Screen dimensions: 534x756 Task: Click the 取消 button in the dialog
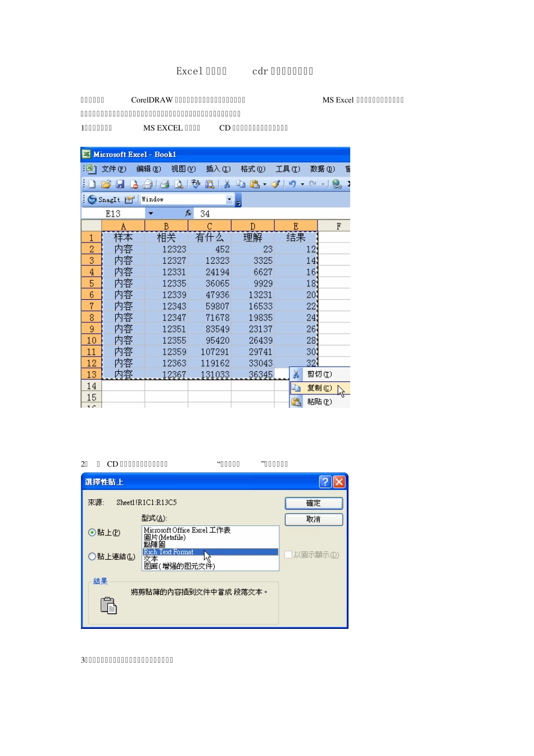point(313,519)
